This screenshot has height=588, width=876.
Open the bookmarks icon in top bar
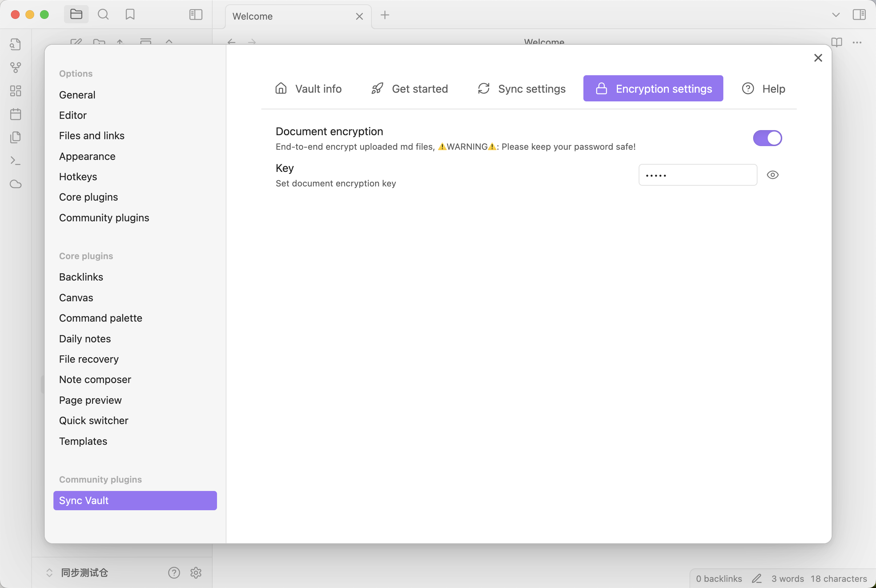tap(130, 15)
